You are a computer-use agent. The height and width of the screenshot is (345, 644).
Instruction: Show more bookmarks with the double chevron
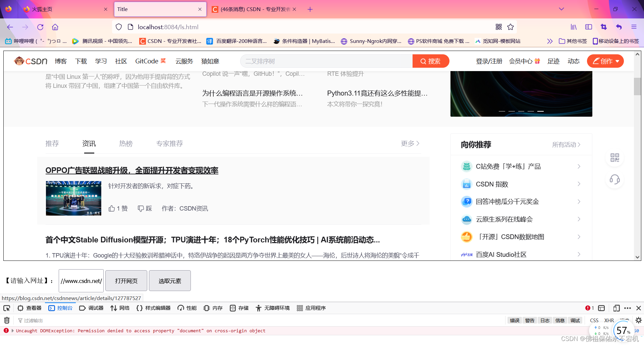549,41
